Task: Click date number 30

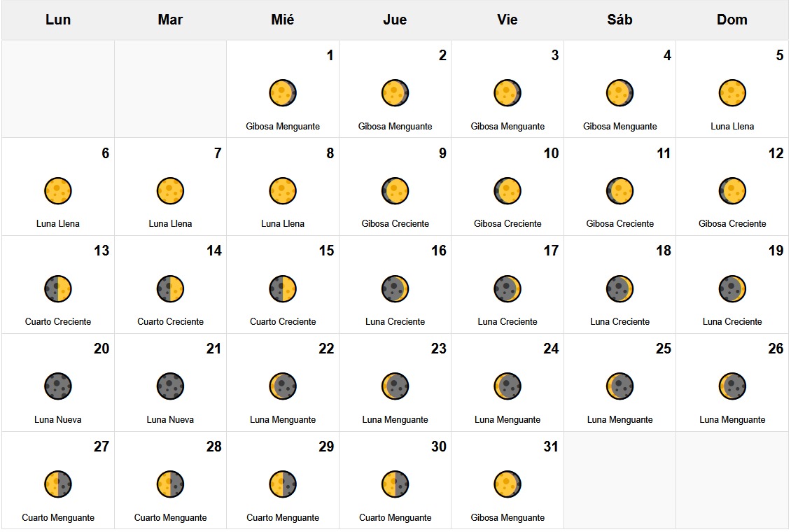Action: (438, 447)
